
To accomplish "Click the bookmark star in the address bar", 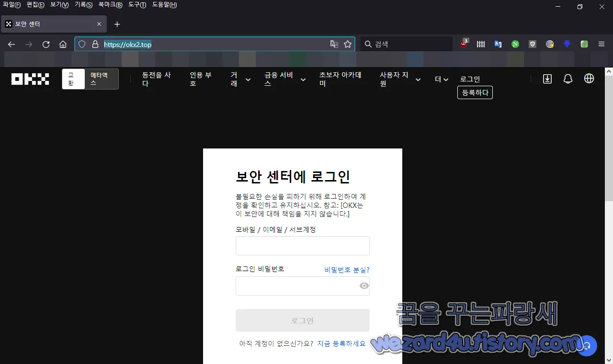I will click(x=348, y=44).
